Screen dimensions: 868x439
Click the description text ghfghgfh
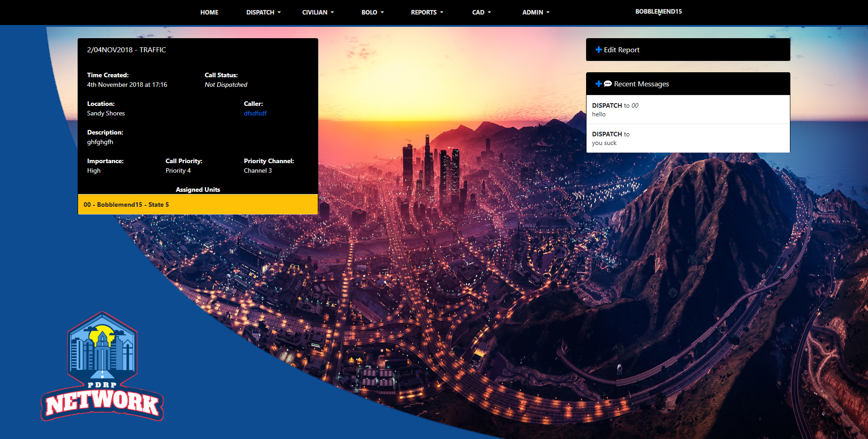[x=100, y=142]
